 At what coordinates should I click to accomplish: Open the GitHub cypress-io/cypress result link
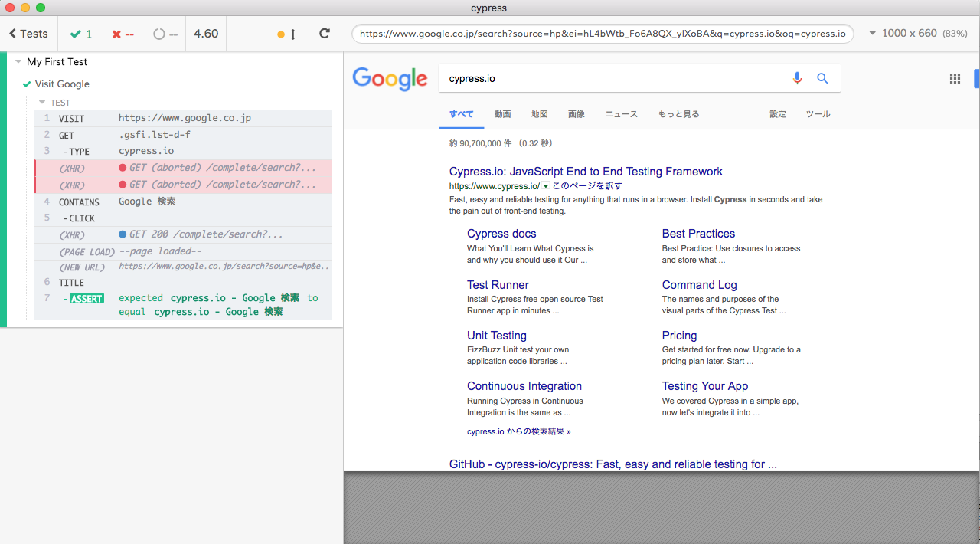pos(613,464)
